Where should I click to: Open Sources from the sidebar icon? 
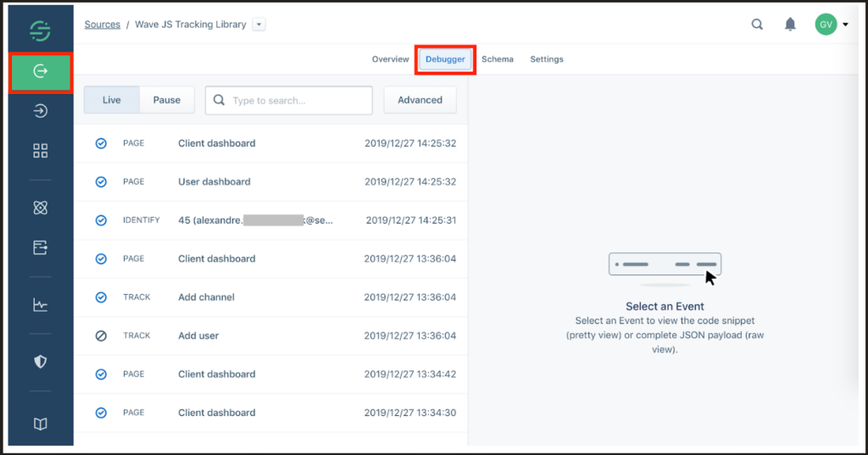tap(40, 72)
